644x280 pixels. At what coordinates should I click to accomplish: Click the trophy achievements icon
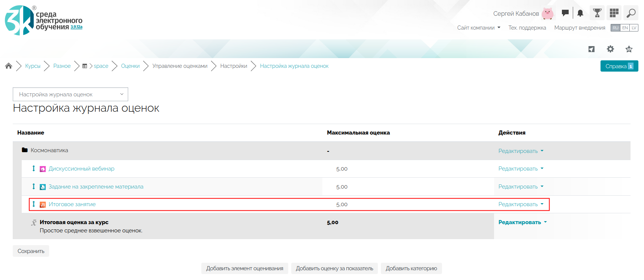click(597, 13)
